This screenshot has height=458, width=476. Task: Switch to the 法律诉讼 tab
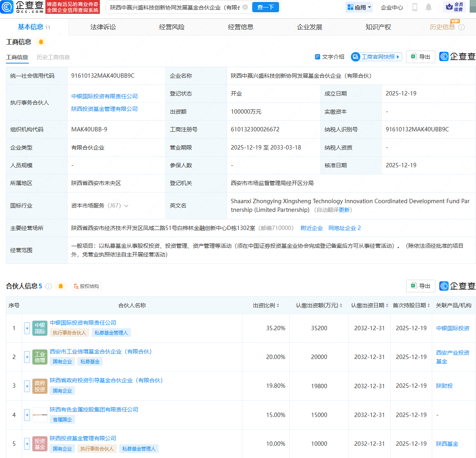coord(103,27)
